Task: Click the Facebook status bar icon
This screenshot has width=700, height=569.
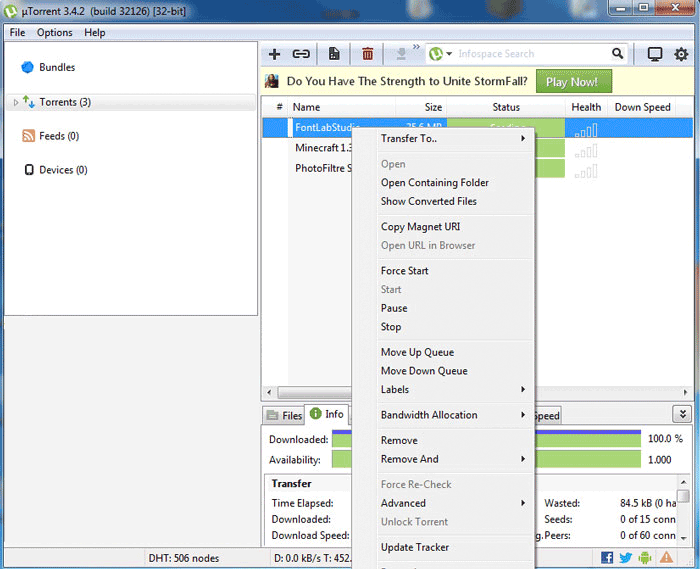Action: pyautogui.click(x=607, y=558)
